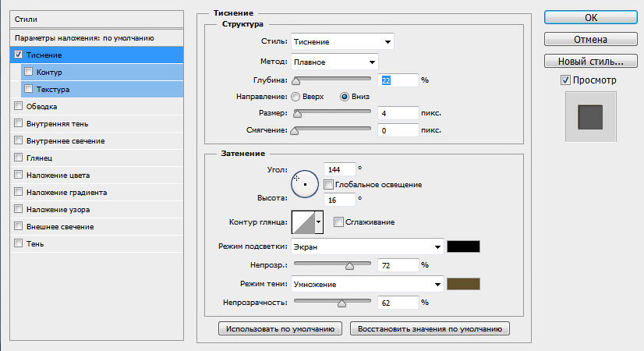This screenshot has width=644, height=351.
Task: Click the brown shadow color swatch
Action: click(x=463, y=284)
